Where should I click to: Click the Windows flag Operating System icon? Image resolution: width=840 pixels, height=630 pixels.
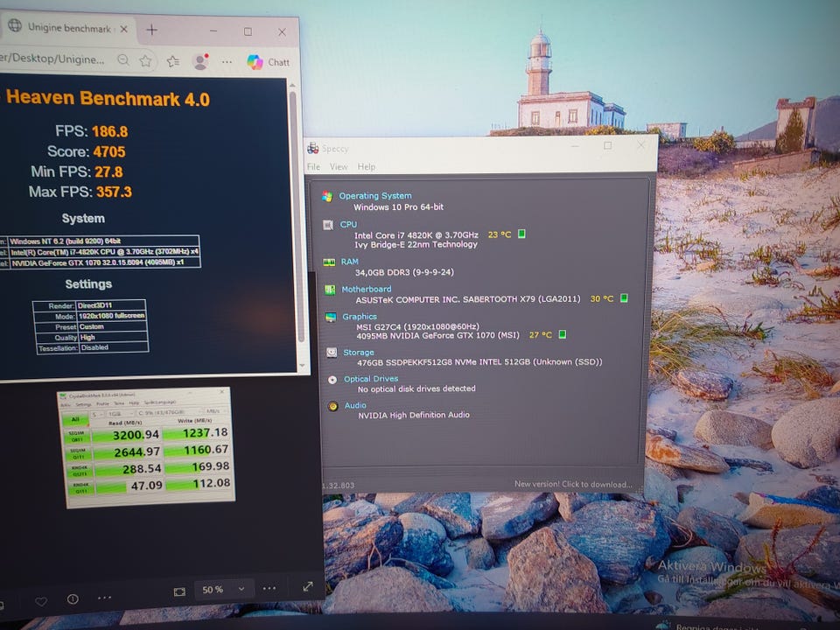pos(326,196)
